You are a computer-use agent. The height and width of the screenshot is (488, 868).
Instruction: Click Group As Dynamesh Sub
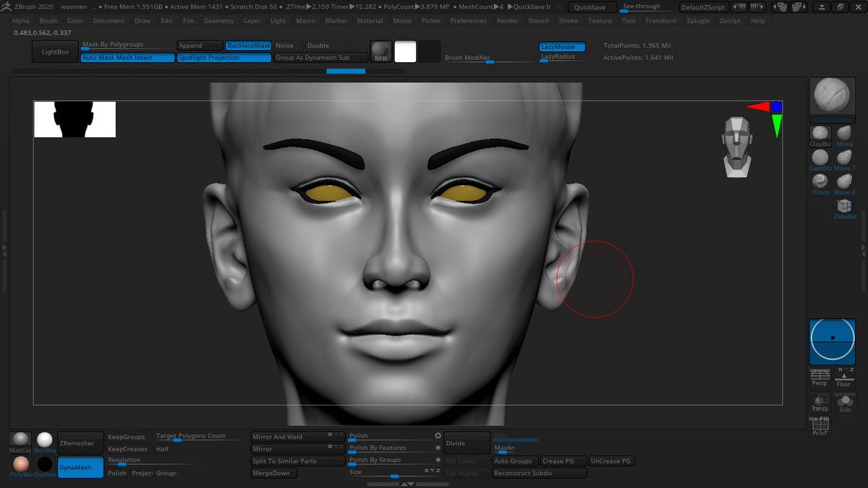click(x=321, y=57)
